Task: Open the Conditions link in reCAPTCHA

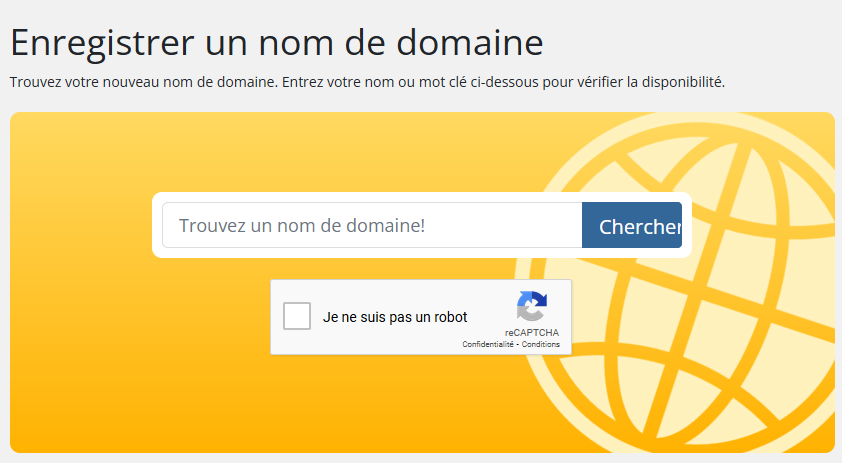Action: click(541, 344)
